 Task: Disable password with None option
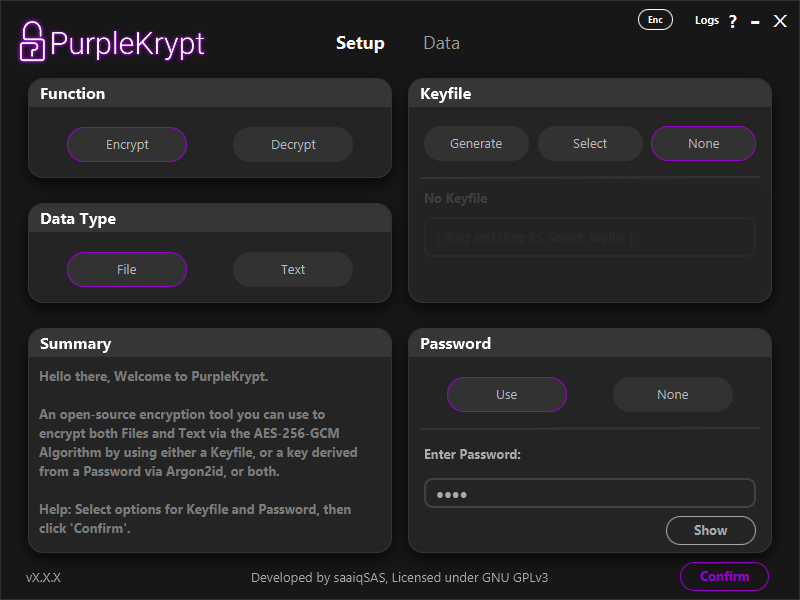(673, 394)
